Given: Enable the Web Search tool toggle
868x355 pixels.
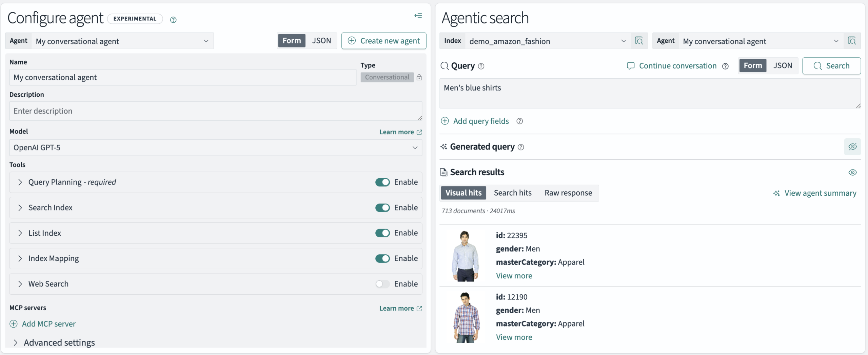Looking at the screenshot, I should click(382, 284).
